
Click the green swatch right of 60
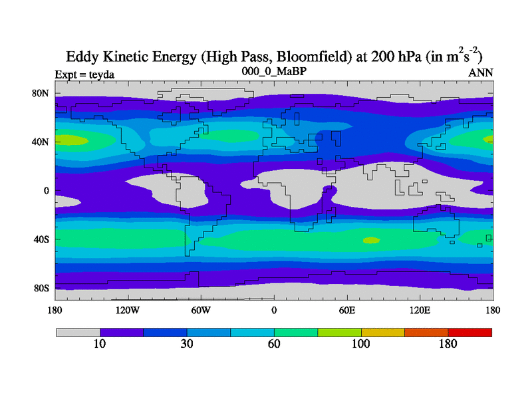pos(296,332)
